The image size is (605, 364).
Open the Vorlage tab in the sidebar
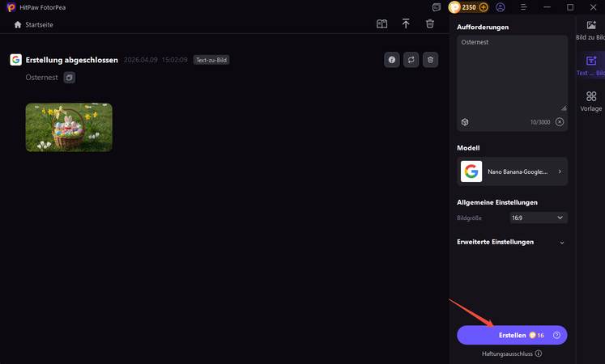click(x=590, y=101)
